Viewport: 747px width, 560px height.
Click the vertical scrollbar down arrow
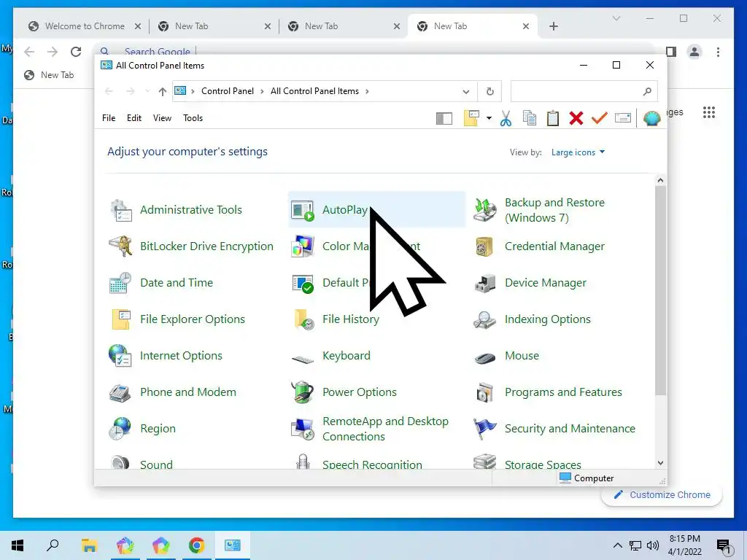660,463
